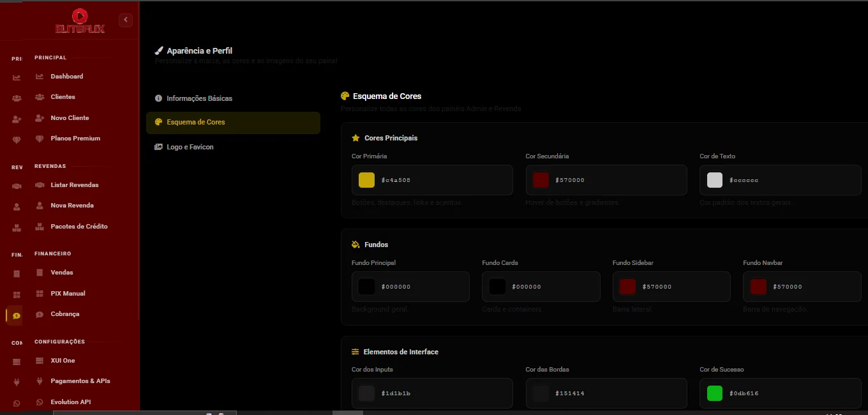
Task: Click the yellow highlighted Cobrança icon in collapsed strip
Action: tap(16, 315)
